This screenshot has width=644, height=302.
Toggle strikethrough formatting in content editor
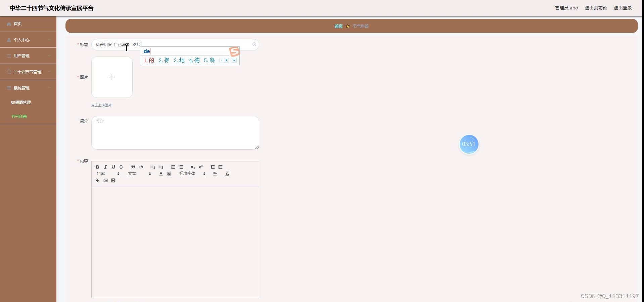coord(121,167)
